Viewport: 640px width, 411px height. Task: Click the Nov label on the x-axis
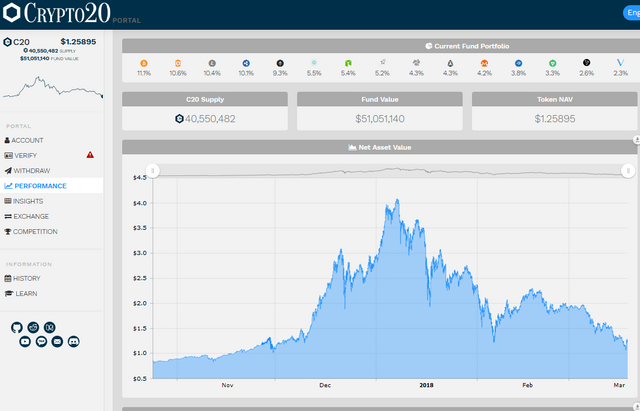tap(227, 385)
